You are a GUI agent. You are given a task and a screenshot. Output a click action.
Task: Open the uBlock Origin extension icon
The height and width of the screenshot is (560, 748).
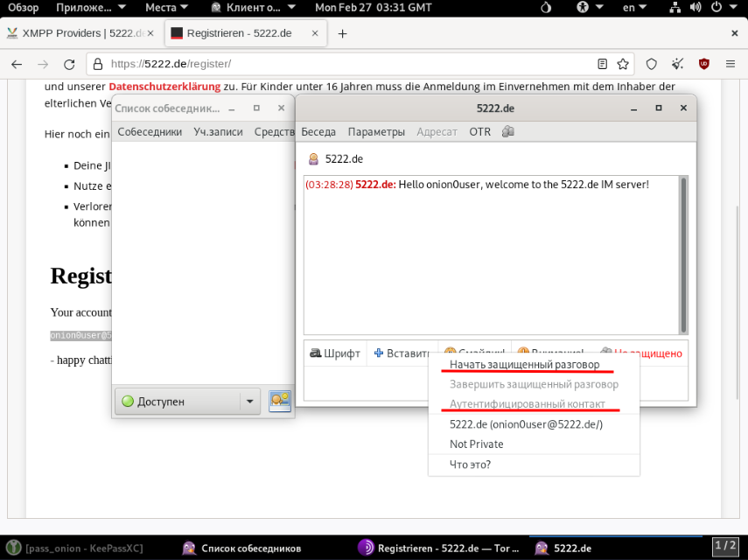click(x=703, y=64)
